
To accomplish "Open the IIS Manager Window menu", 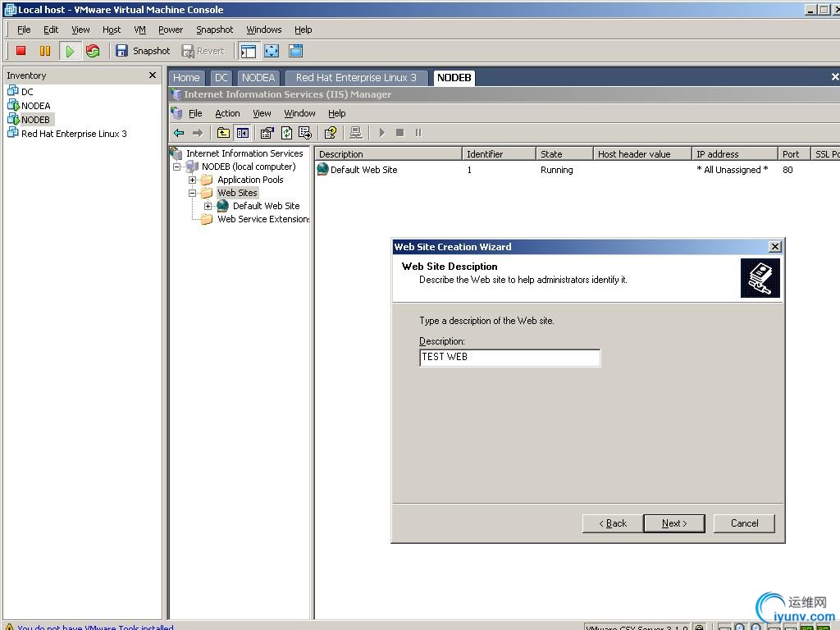I will click(300, 113).
